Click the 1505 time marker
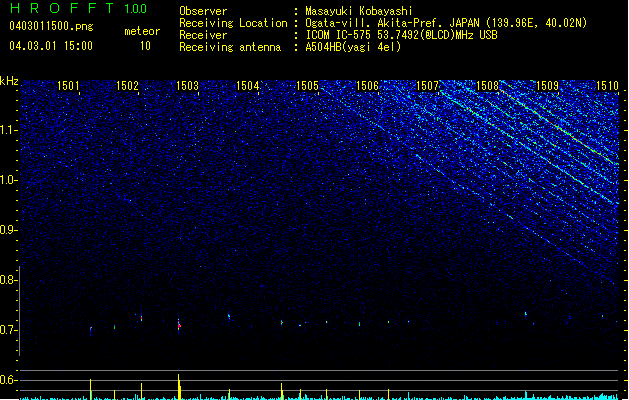Viewport: 629px width, 400px height. [307, 86]
